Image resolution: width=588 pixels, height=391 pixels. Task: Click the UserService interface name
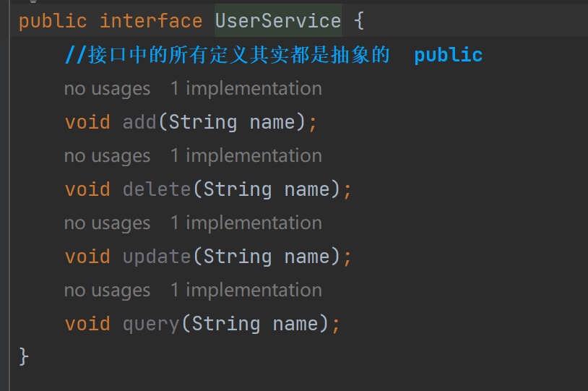(278, 21)
